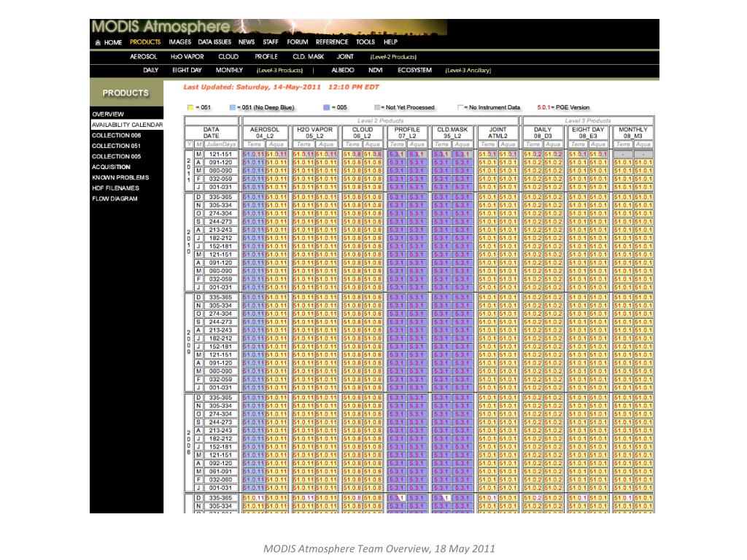Open COLLECTION 051 in the sidebar
This screenshot has height=560, width=747.
[116, 146]
